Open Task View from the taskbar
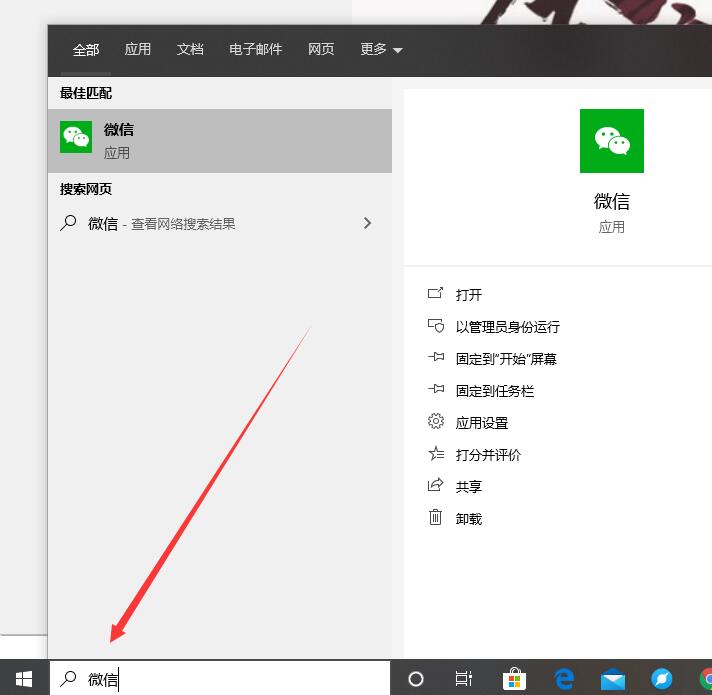Image resolution: width=712 pixels, height=695 pixels. [x=464, y=679]
